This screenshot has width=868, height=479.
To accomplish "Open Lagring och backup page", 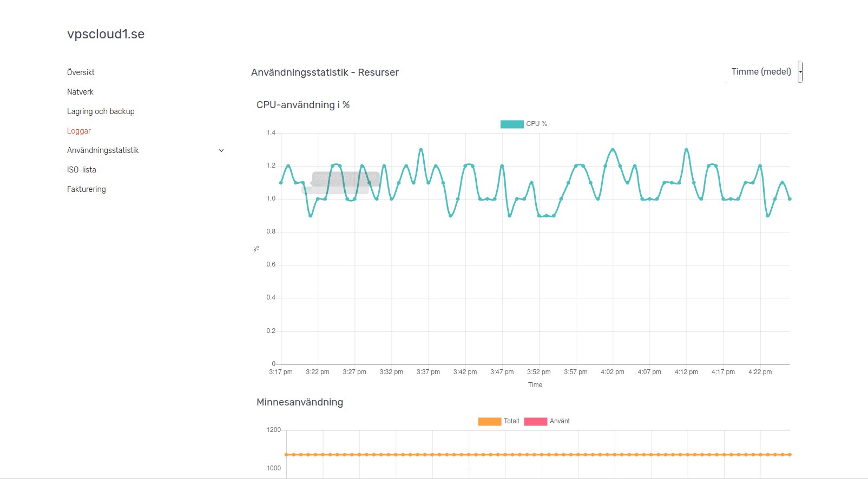I will tap(101, 111).
